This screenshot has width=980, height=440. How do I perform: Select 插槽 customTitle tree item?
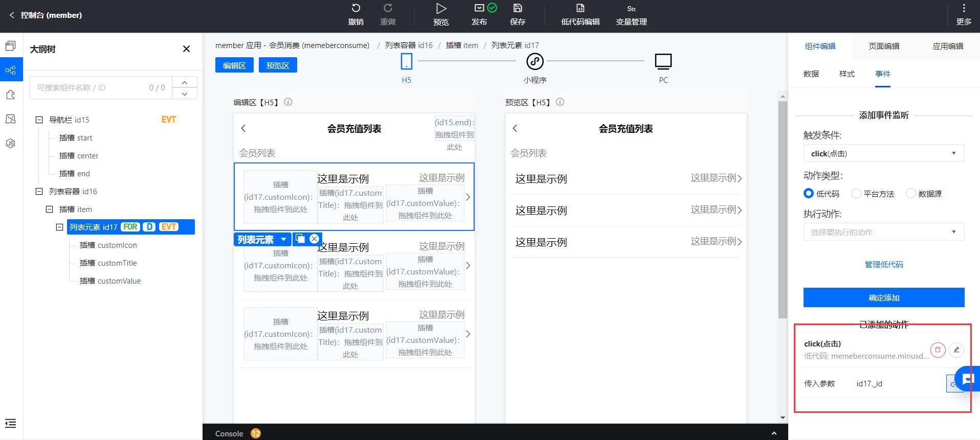pyautogui.click(x=108, y=263)
